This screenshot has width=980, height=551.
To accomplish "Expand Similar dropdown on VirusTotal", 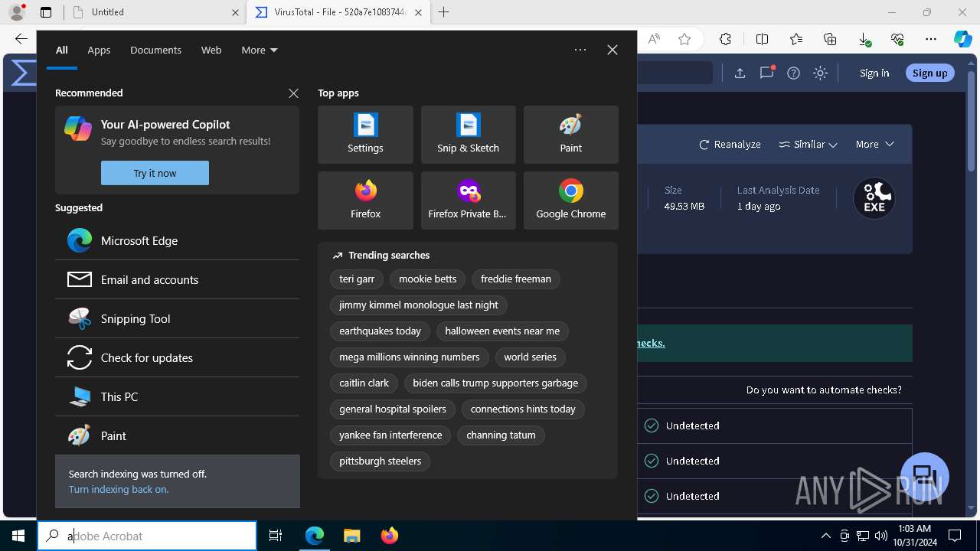I will click(808, 144).
